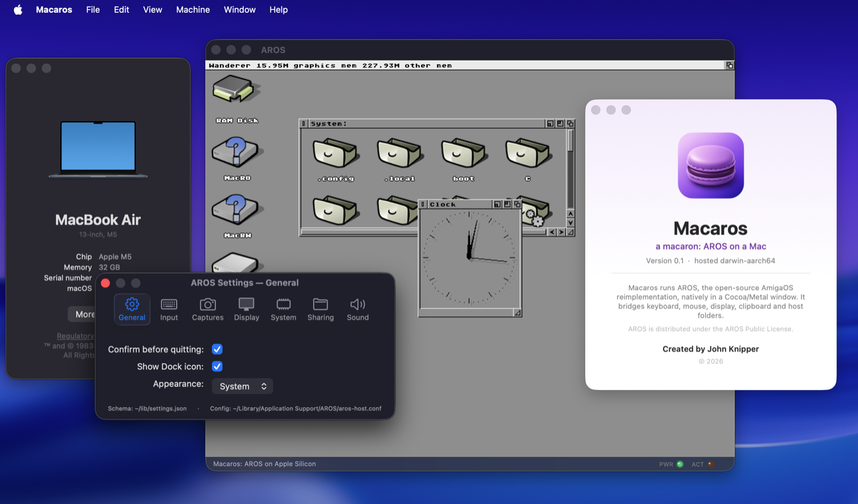Click the System window resize gadget
Screen dimensions: 858x504
[571, 232]
